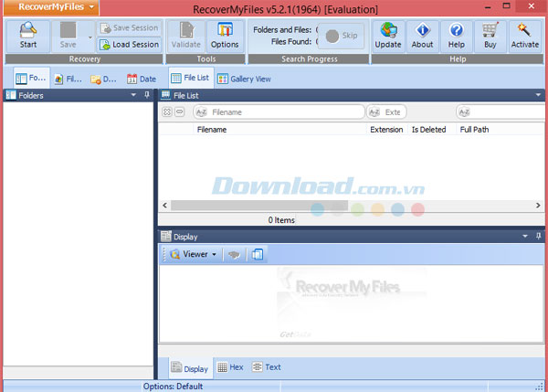Click the filter toggle icon beside clear filters

tap(180, 111)
